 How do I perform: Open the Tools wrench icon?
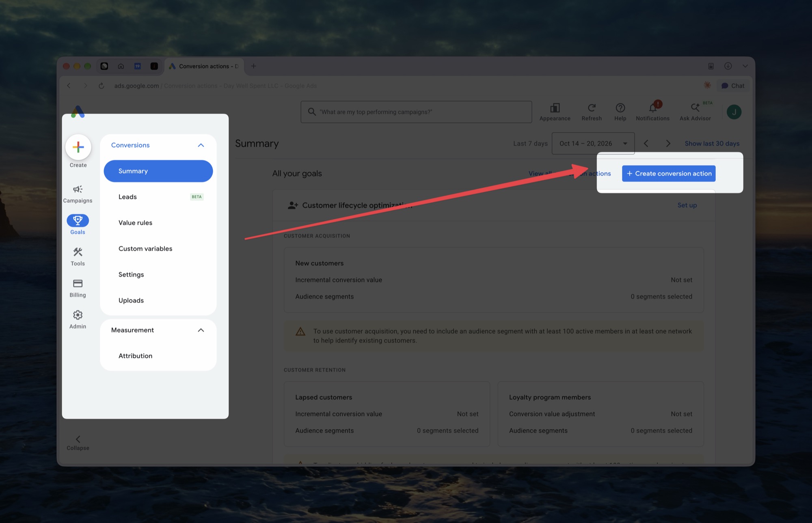point(78,252)
